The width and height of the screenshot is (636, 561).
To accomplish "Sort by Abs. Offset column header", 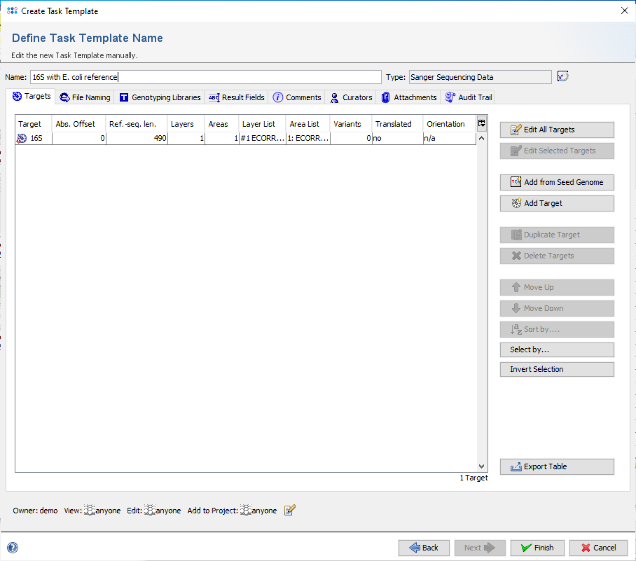I will (79, 124).
